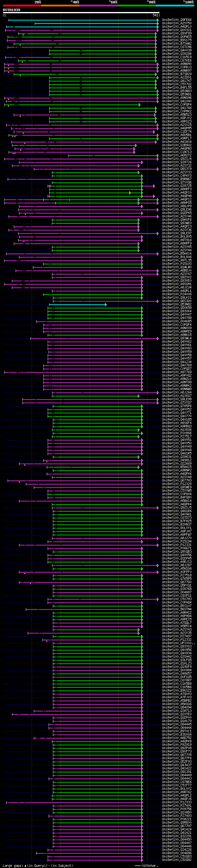The width and height of the screenshot is (197, 868).
Task: Select the label UniRef100_A8D752
Action: pyautogui.click(x=177, y=738)
